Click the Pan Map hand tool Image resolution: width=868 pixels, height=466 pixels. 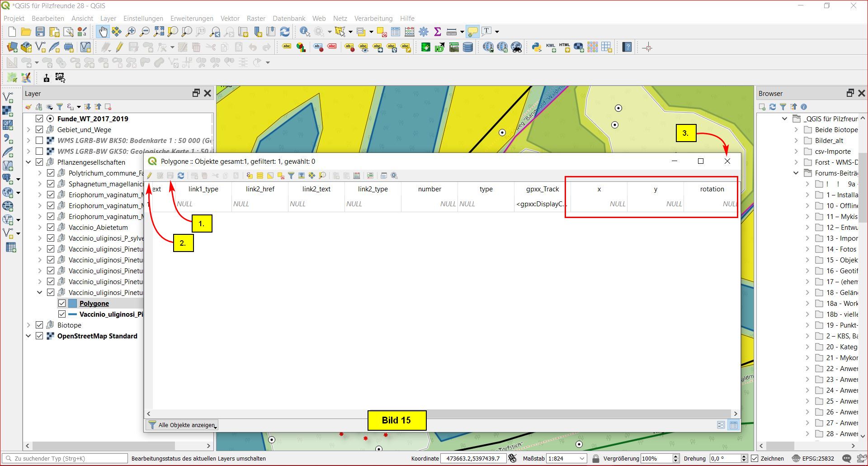pyautogui.click(x=103, y=32)
